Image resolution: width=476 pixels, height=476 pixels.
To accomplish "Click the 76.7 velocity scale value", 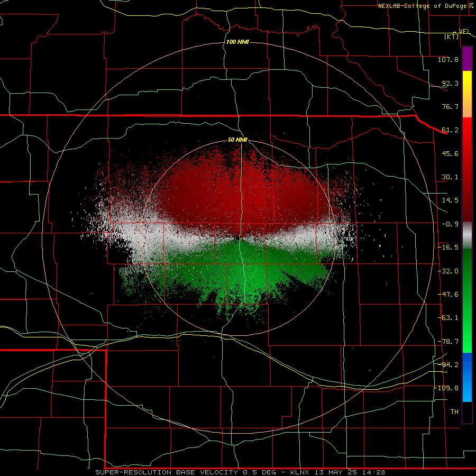I will point(450,106).
